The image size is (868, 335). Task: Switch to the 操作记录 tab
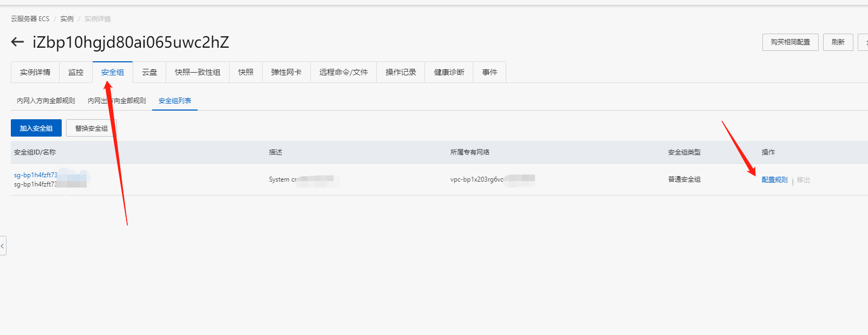pyautogui.click(x=401, y=72)
